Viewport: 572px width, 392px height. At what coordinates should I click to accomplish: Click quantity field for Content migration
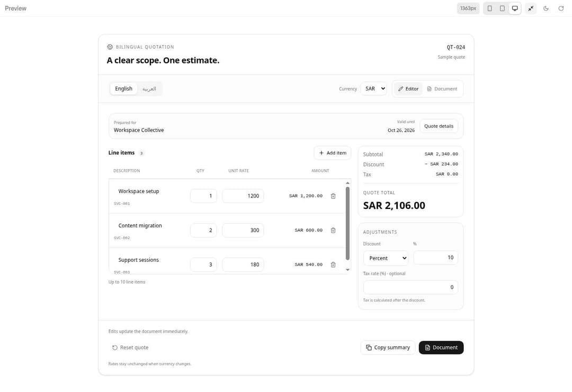coord(203,230)
